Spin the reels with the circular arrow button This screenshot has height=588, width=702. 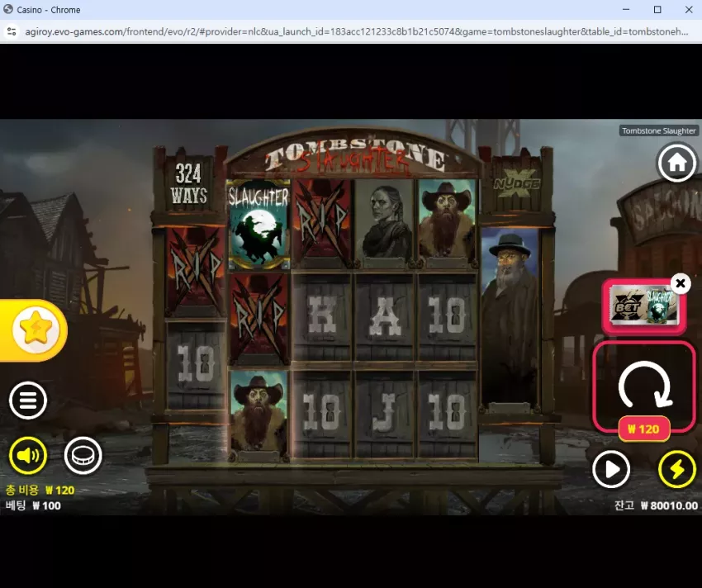(644, 386)
